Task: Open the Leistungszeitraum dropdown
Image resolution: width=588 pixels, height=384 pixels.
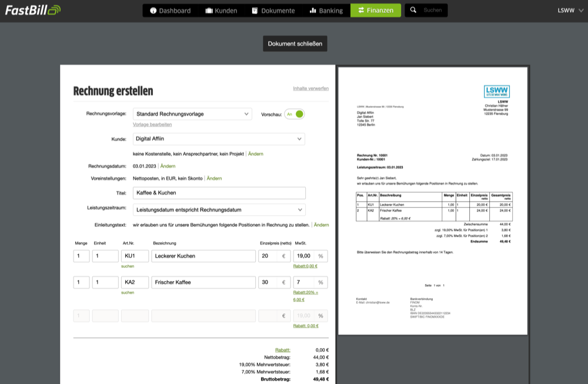Action: coord(219,209)
